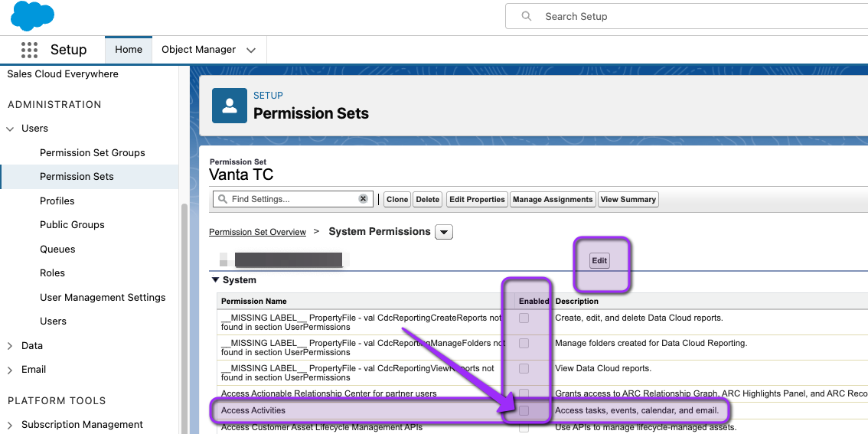The width and height of the screenshot is (868, 434).
Task: Open Roles in sidebar
Action: pos(52,273)
